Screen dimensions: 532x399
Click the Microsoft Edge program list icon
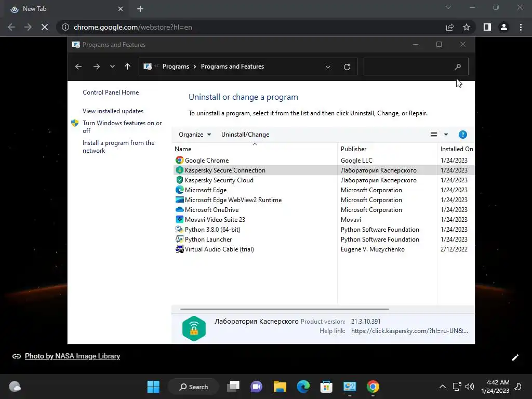click(x=179, y=190)
